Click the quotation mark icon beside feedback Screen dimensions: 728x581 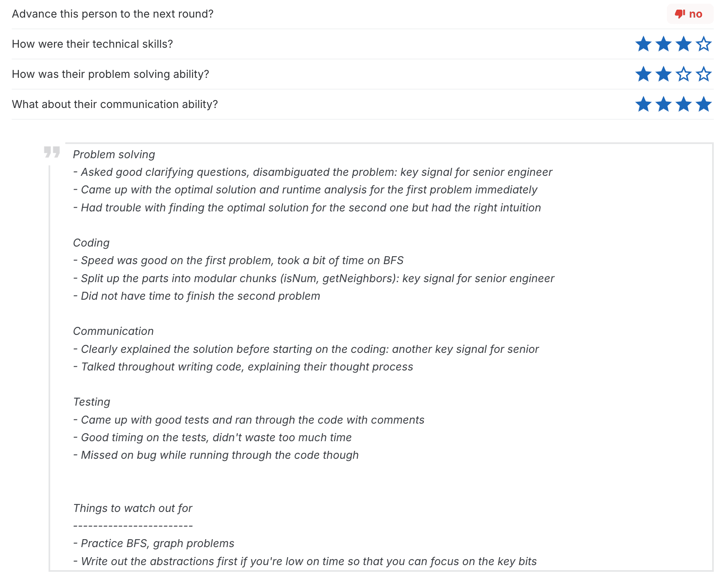pos(52,152)
